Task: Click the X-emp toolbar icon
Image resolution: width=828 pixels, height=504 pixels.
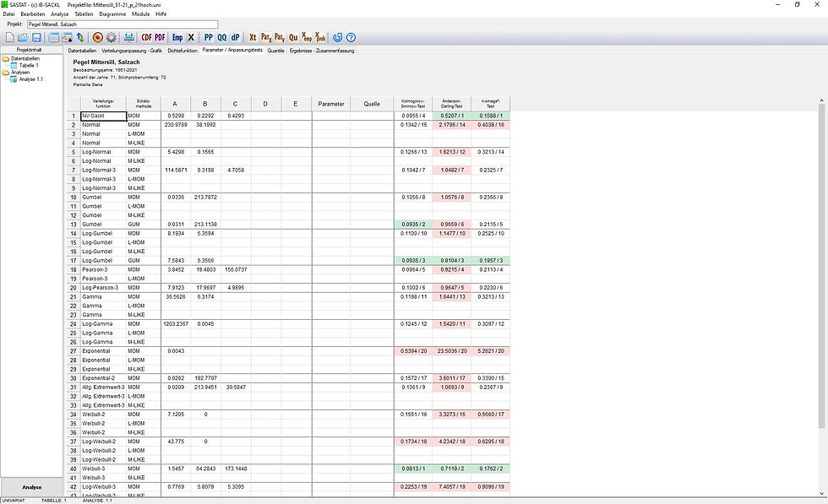Action: (307, 37)
